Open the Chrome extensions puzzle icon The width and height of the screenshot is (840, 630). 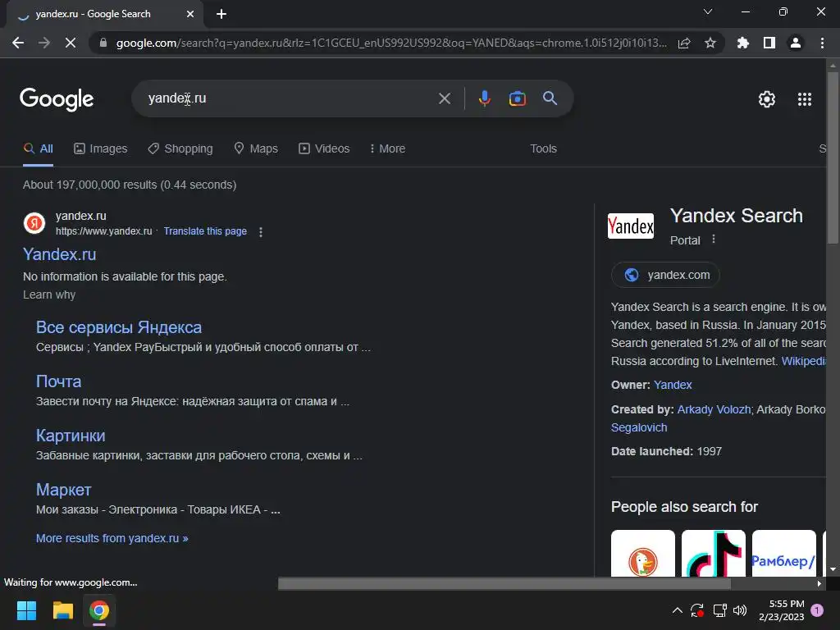743,43
